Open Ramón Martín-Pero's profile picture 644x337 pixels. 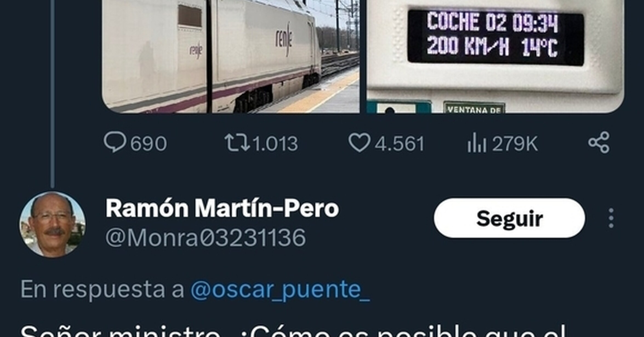(x=52, y=224)
